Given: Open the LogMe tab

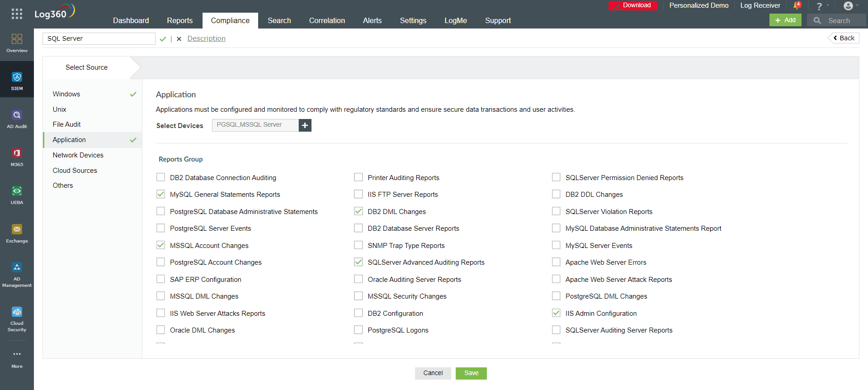Looking at the screenshot, I should (455, 20).
